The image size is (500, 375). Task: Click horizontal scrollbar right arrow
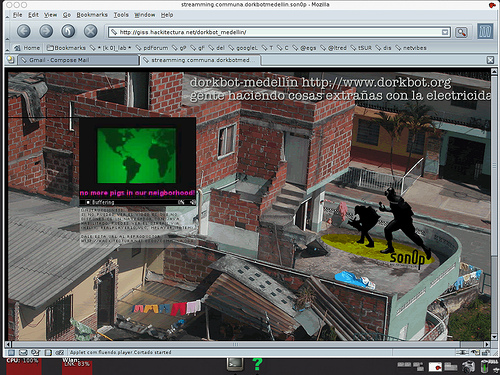(487, 344)
